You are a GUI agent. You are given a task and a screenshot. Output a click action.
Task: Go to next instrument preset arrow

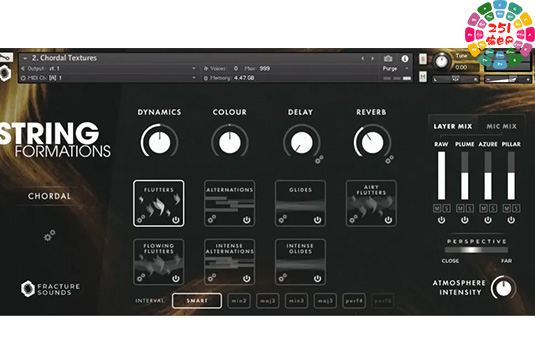tap(373, 59)
